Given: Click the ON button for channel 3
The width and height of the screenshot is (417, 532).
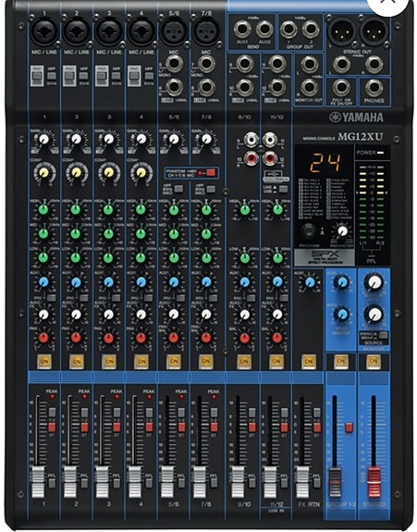Looking at the screenshot, I should 109,362.
